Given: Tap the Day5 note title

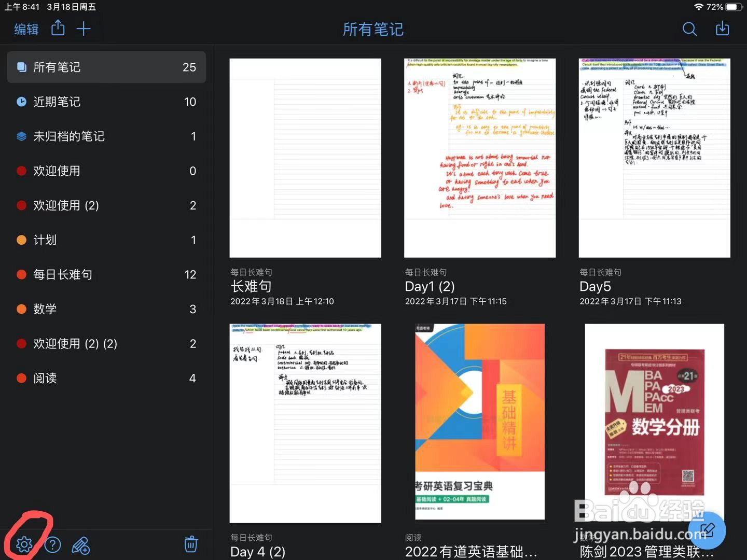Looking at the screenshot, I should click(596, 286).
